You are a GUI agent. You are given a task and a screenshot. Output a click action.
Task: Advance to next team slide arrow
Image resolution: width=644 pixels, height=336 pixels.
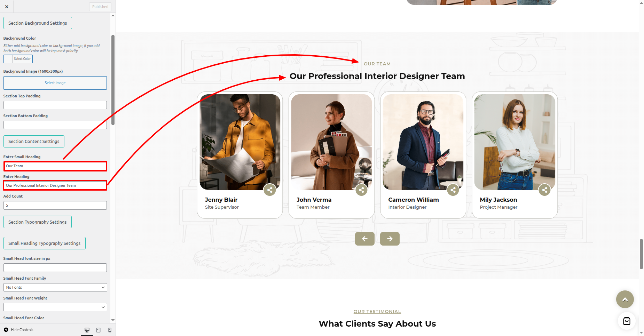(390, 239)
